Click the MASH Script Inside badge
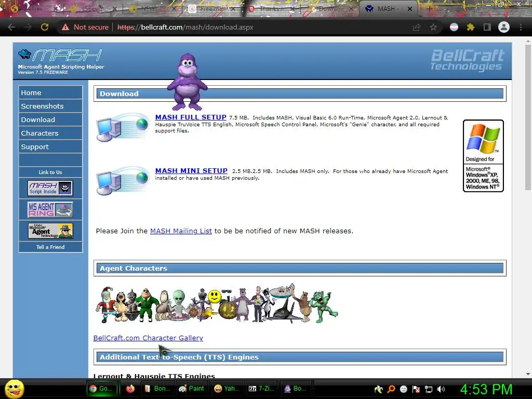532x399 pixels. coord(50,188)
